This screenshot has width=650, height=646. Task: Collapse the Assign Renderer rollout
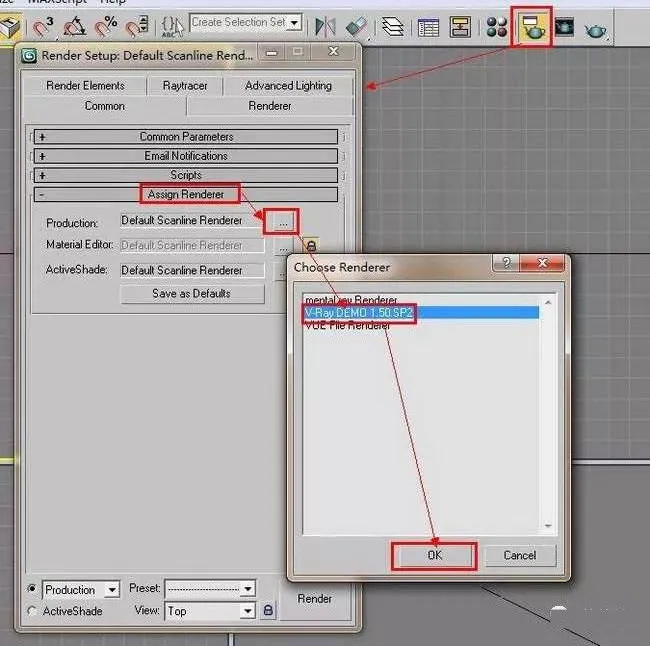pyautogui.click(x=186, y=194)
